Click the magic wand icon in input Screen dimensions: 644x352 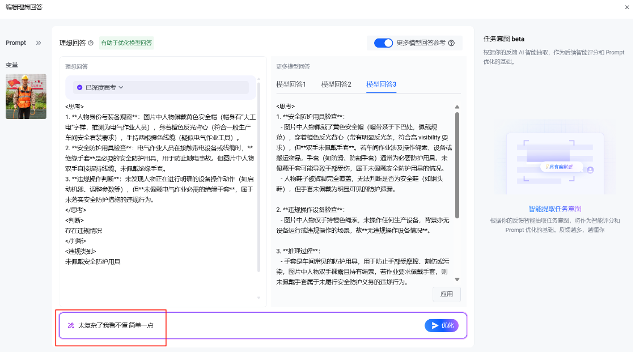click(71, 325)
